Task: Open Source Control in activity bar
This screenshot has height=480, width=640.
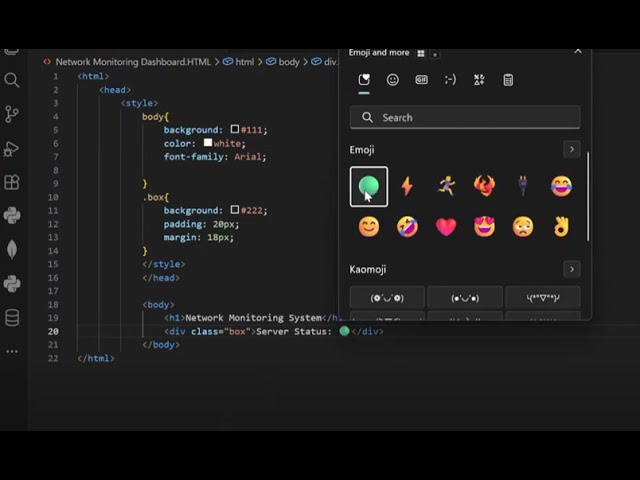Action: pyautogui.click(x=11, y=114)
